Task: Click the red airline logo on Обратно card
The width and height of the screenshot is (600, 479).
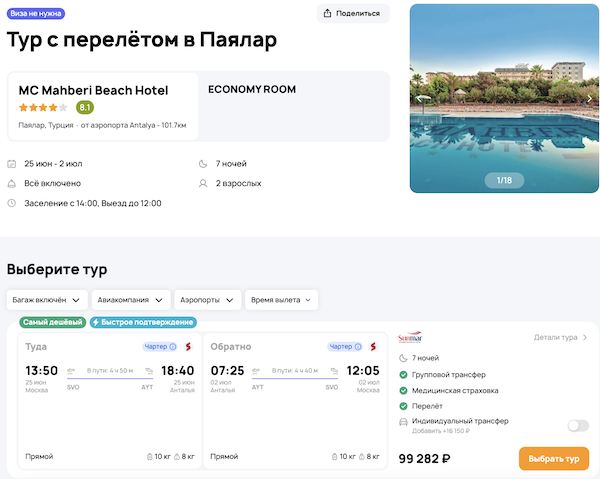Action: (x=373, y=347)
